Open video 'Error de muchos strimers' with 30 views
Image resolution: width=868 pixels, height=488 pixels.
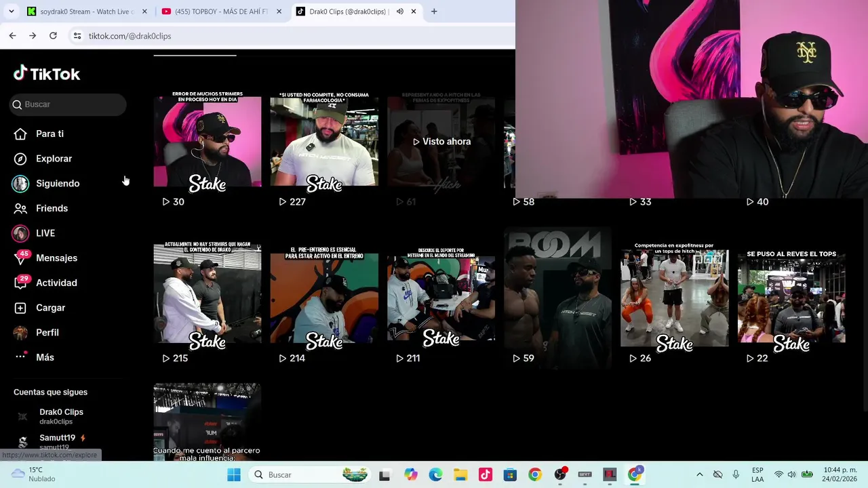pyautogui.click(x=207, y=142)
